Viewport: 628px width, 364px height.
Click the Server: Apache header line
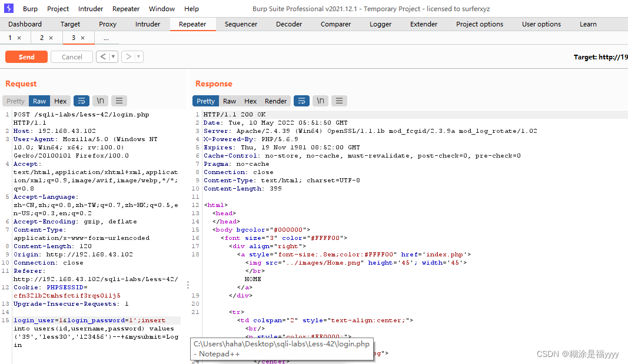[x=370, y=131]
